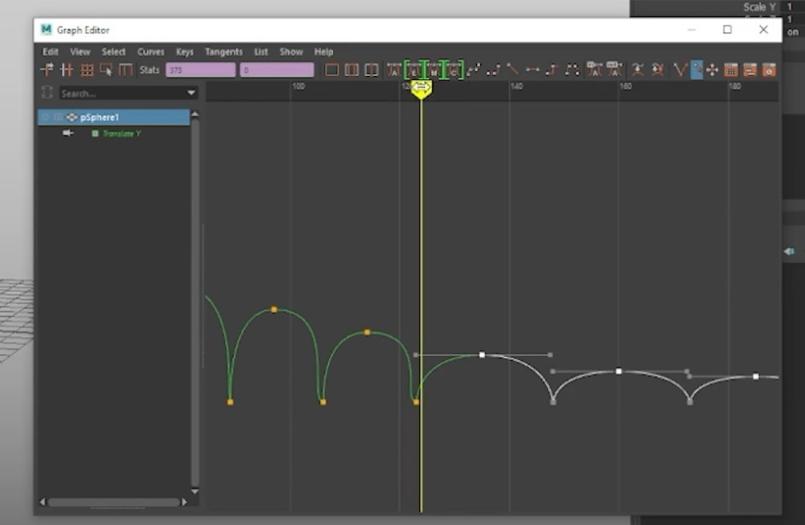805x525 pixels.
Task: Select the Translate Y channel
Action: 122,133
